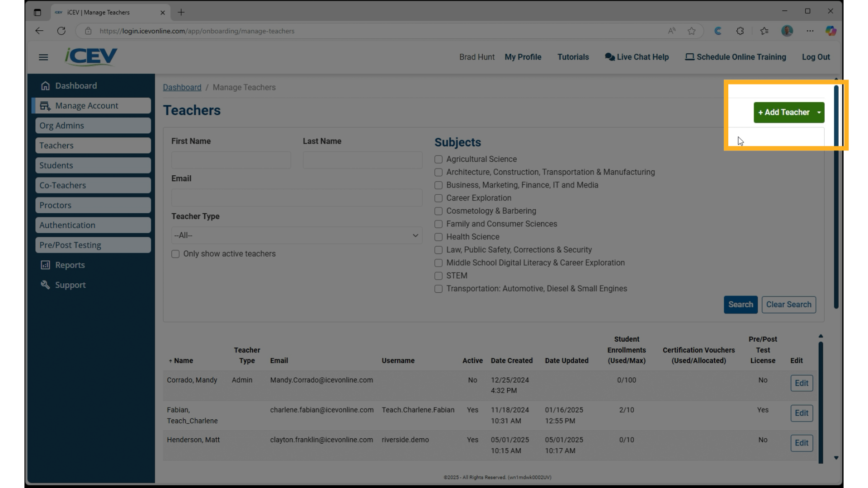Open Students in sidebar
The height and width of the screenshot is (488, 868).
tap(93, 165)
